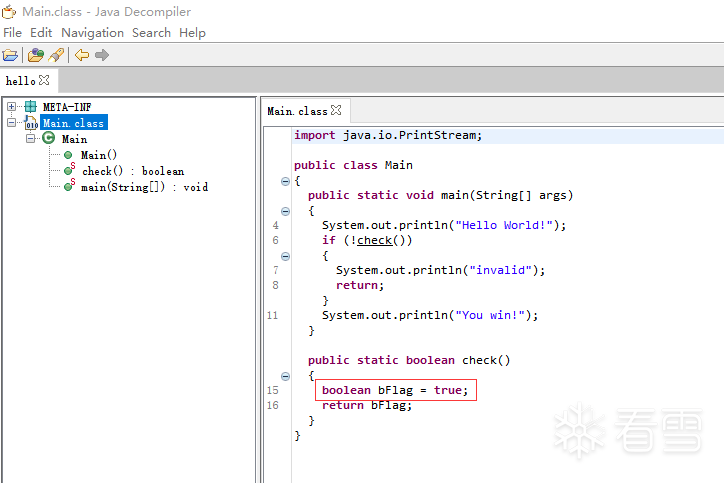Viewport: 724px width, 483px height.
Task: Expand the META-INF tree node
Action: tap(12, 107)
